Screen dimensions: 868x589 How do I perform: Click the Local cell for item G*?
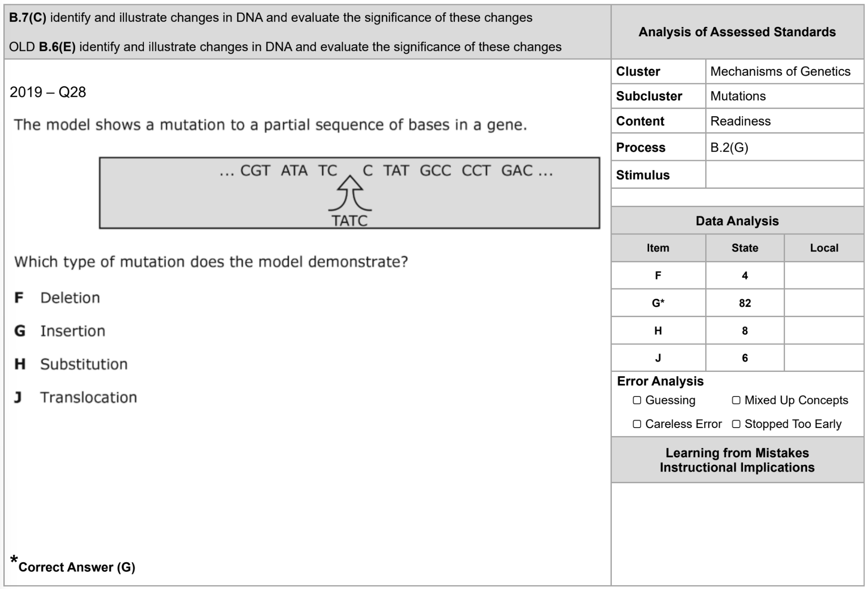824,303
